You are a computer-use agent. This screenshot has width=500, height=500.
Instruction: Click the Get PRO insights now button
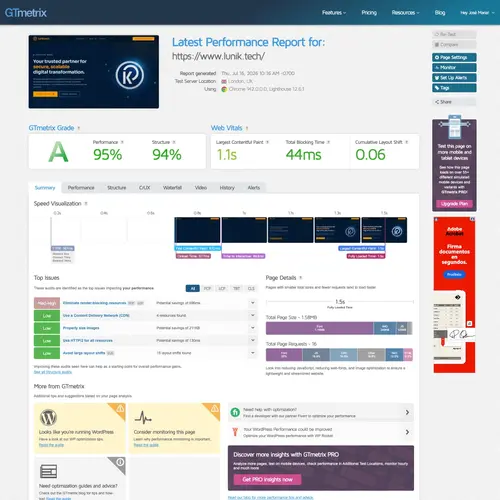click(x=267, y=479)
